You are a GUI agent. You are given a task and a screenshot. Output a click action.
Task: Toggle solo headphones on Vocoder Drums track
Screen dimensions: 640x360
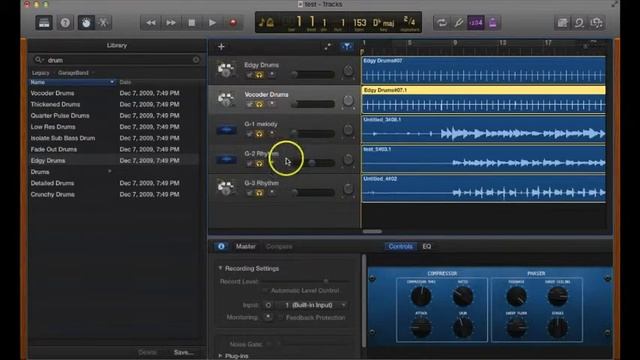[x=259, y=104]
